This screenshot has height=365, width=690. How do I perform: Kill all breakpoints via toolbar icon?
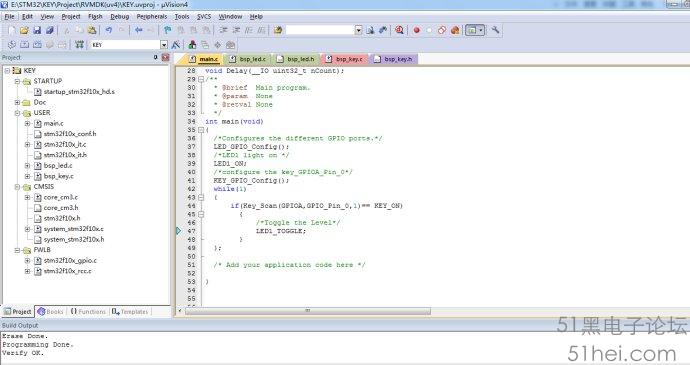pyautogui.click(x=455, y=30)
